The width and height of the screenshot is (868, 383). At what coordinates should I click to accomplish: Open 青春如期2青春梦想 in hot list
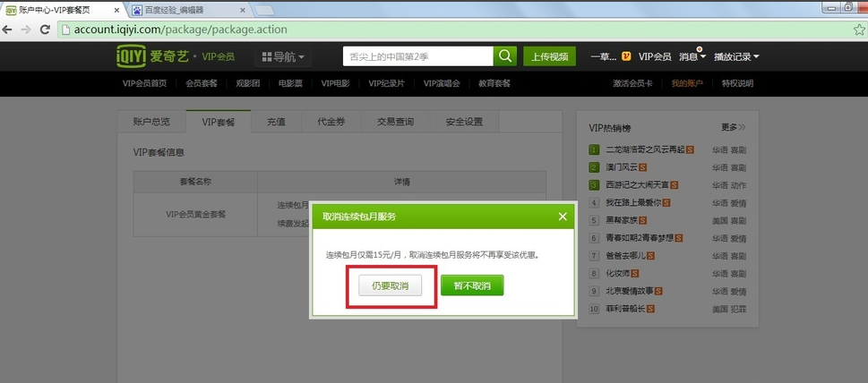640,238
